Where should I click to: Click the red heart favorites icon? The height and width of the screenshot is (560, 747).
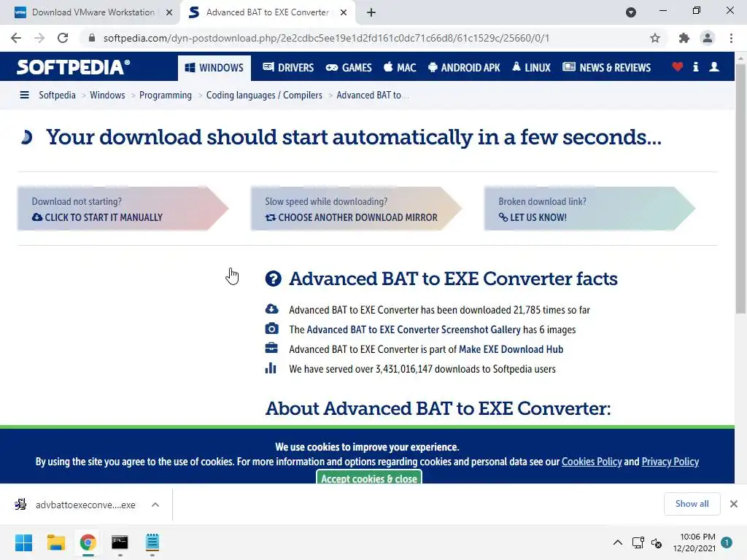tap(677, 66)
